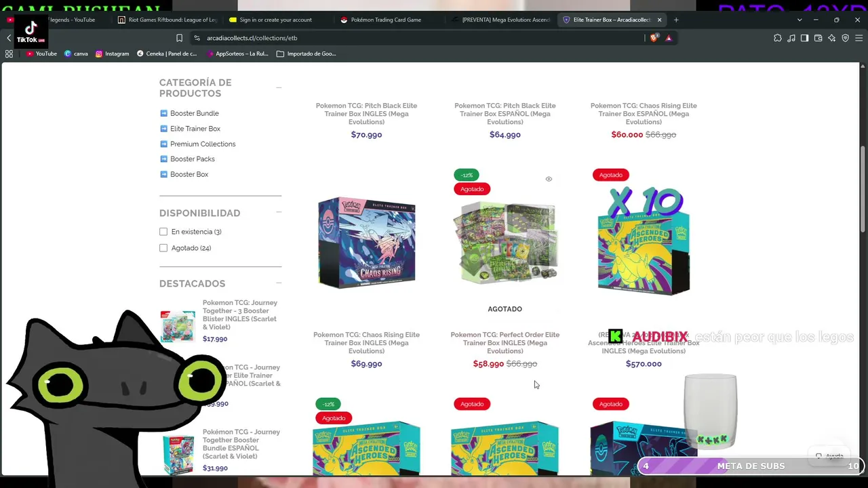Screen dimensions: 868x488
Task: Click the Journey Together 3 Booster Blister thumbnail
Action: (178, 327)
